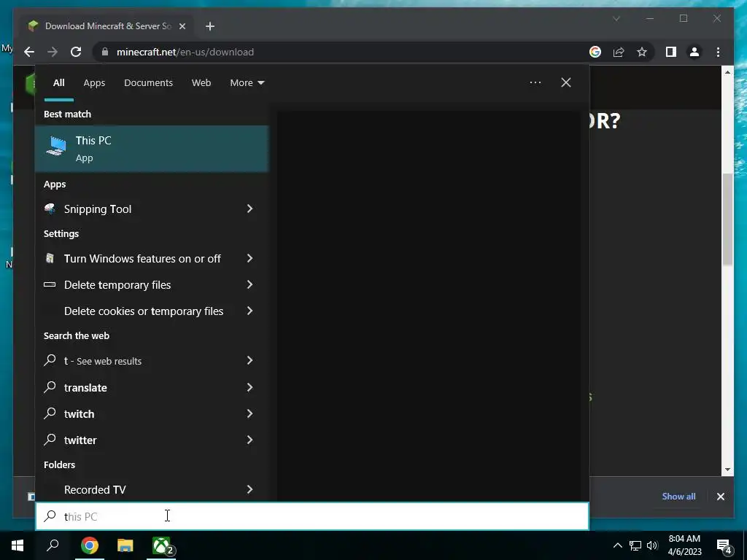Open the taskbar clock and date

[684, 545]
